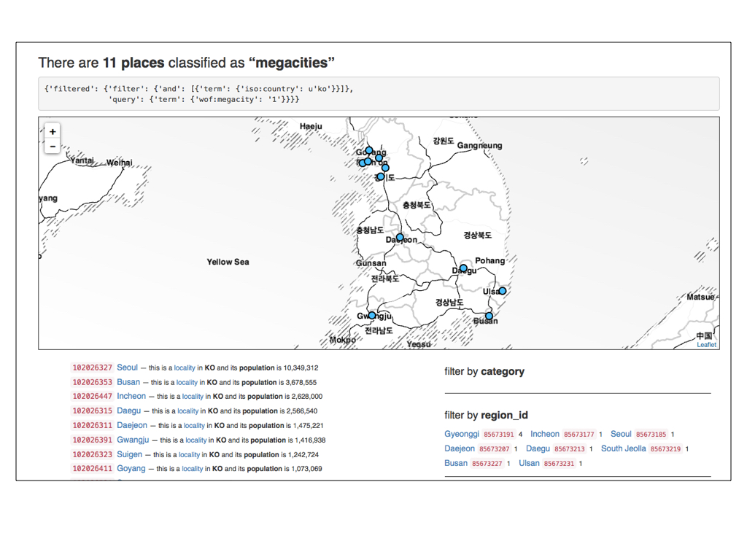Open the Incheon place link in list
The width and height of the screenshot is (747, 560).
point(131,396)
